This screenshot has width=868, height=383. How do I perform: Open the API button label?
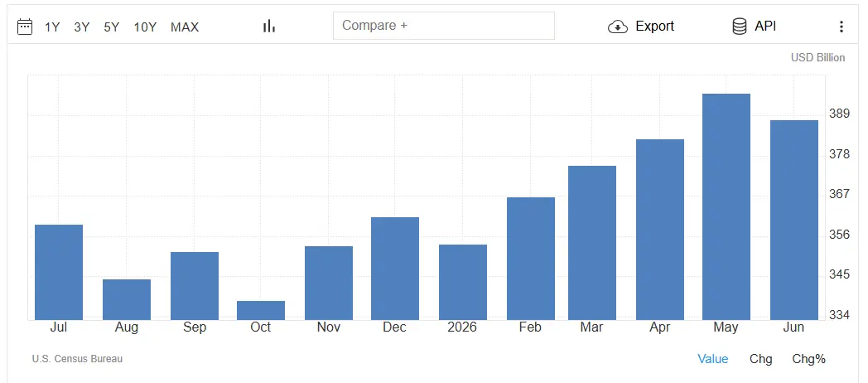[x=765, y=26]
